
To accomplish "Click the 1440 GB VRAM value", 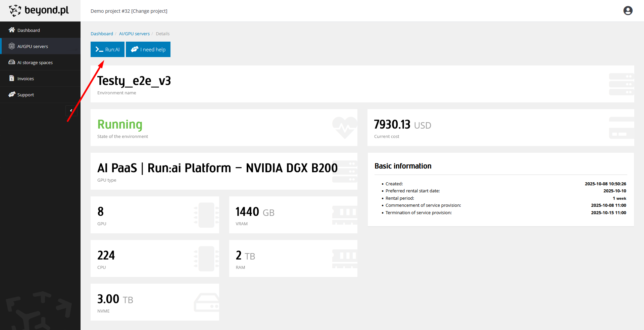I will pyautogui.click(x=255, y=212).
